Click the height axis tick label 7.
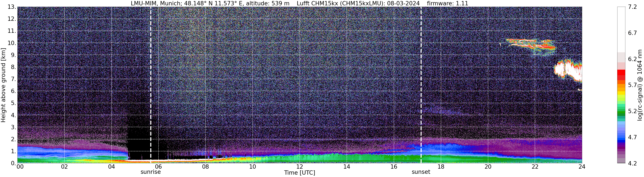The height and width of the screenshot is (177, 644). tap(13, 79)
